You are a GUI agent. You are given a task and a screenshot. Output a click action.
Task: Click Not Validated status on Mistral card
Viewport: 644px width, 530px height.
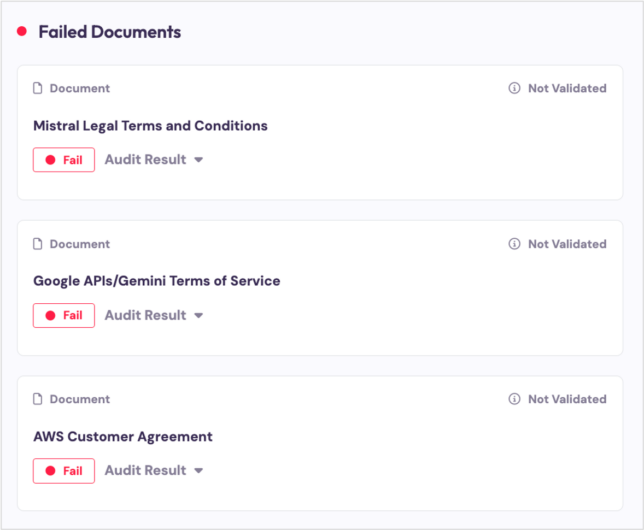coord(566,88)
